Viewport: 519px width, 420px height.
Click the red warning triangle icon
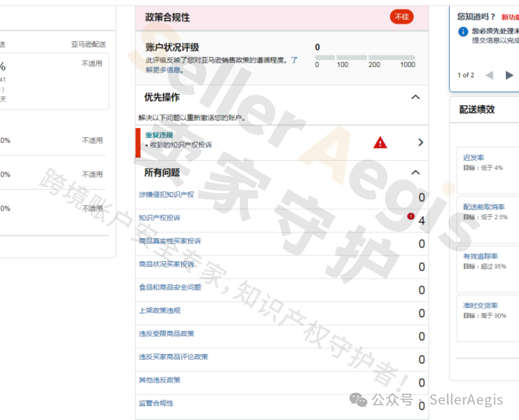click(380, 143)
